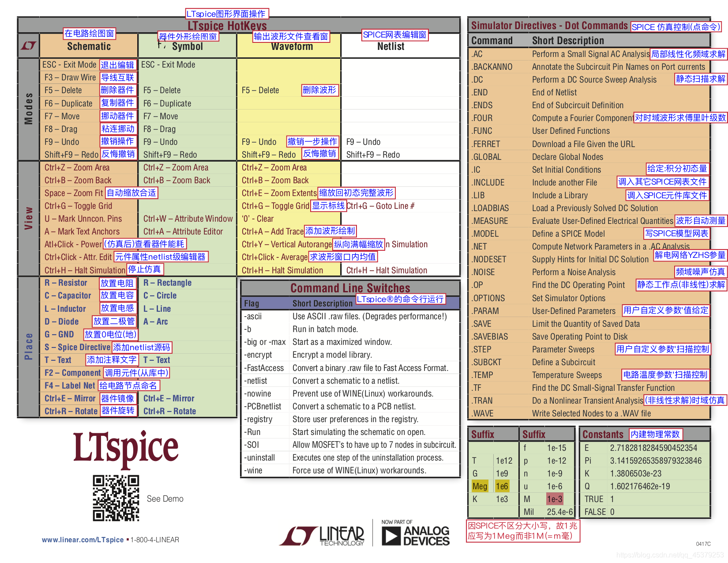The image size is (728, 563).
Task: Click the '.NOISE' command row
Action: click(x=589, y=272)
